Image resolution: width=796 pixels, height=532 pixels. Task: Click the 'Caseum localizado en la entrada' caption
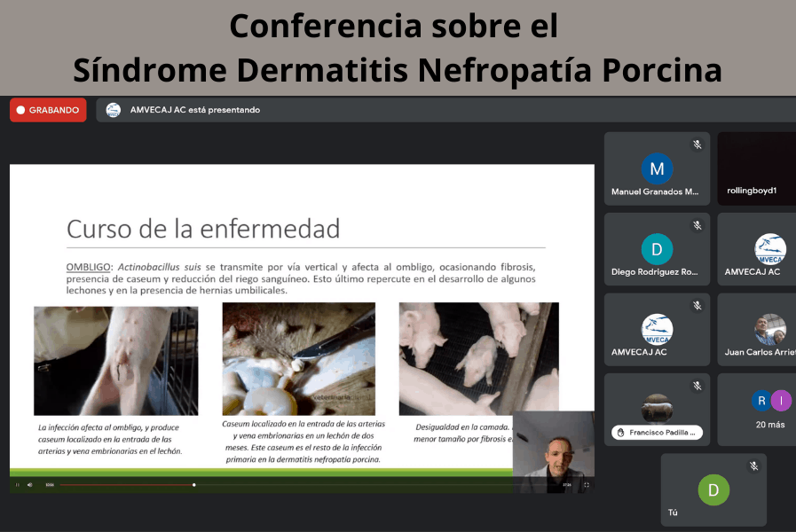(x=303, y=442)
